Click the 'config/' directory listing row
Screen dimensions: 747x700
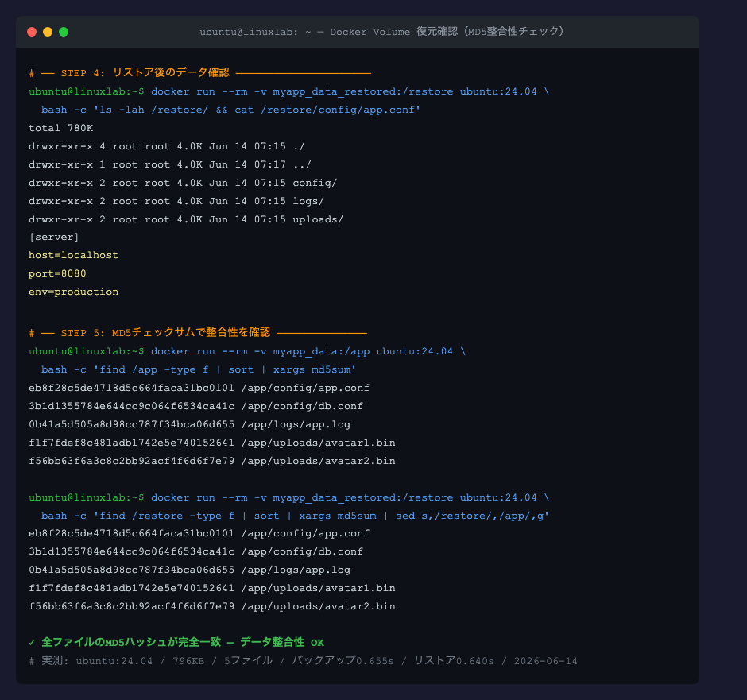point(183,183)
